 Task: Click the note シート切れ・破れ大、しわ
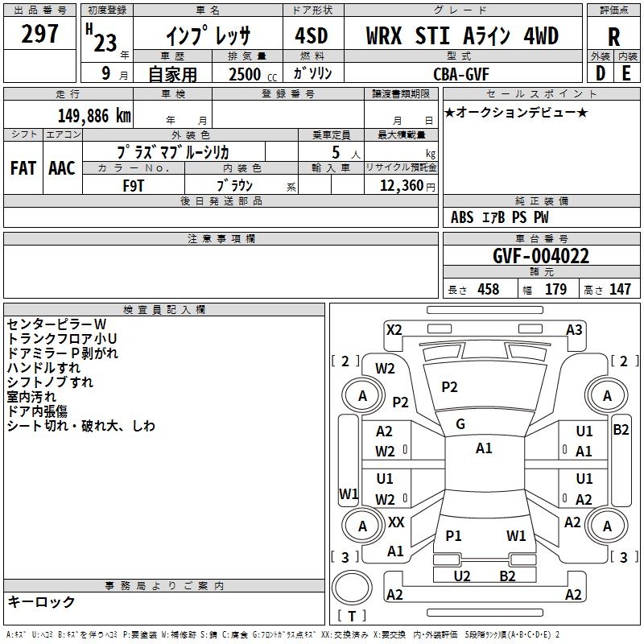coord(81,426)
